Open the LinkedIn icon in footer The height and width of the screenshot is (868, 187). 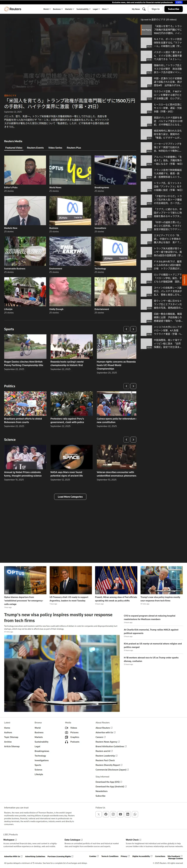tap(128, 814)
